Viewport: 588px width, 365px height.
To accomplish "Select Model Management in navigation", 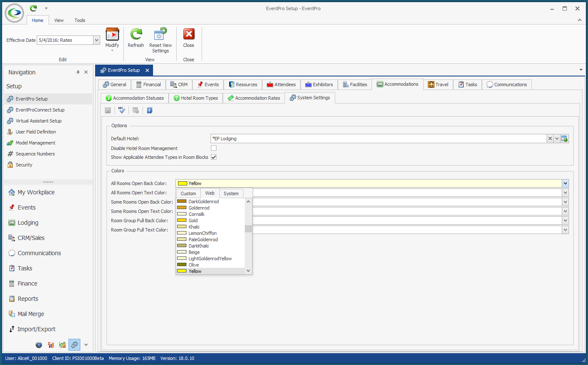I will click(36, 143).
